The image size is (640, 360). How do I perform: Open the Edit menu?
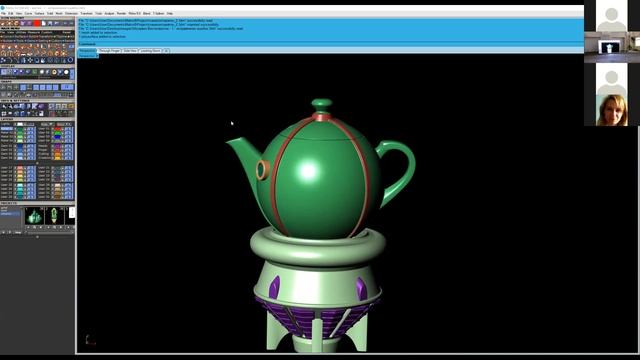coord(11,13)
